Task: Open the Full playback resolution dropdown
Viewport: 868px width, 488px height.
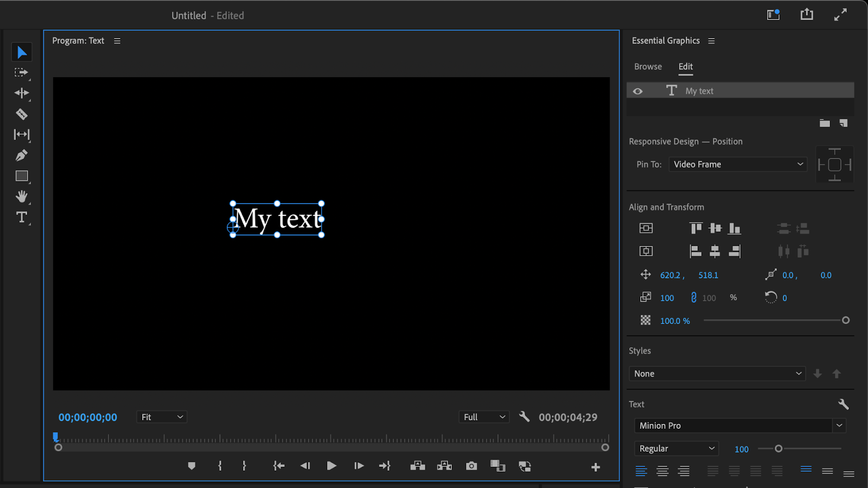Action: click(484, 417)
